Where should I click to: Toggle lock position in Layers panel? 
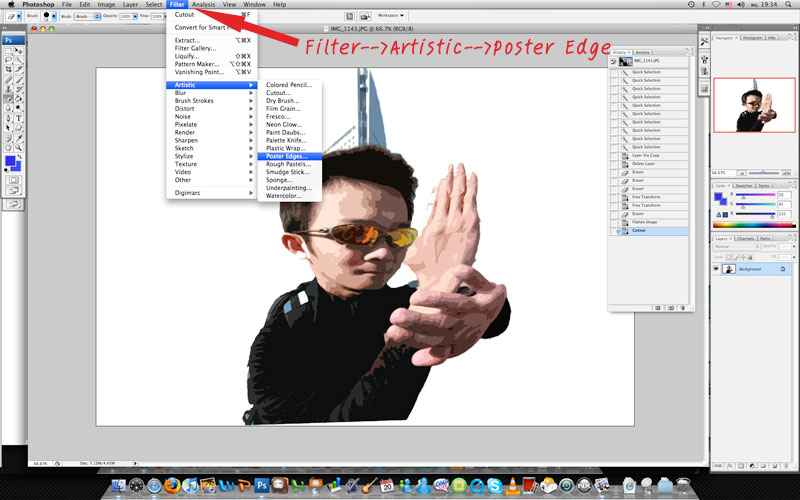click(x=743, y=258)
